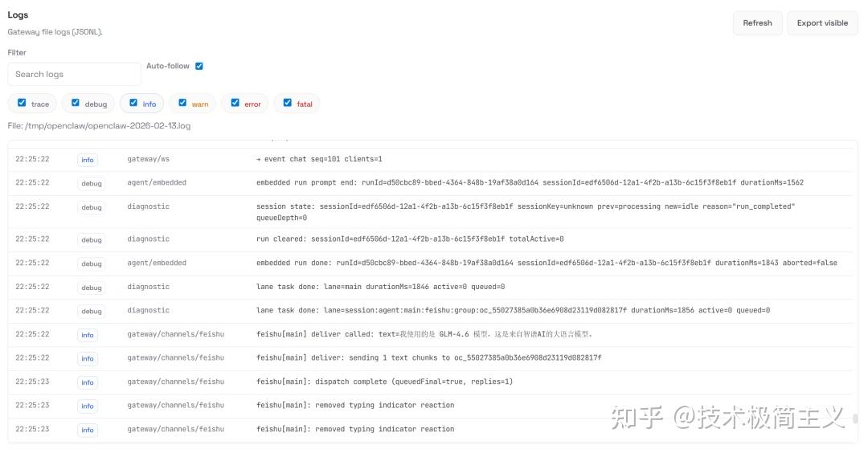Uncheck the trace level filter
The image size is (868, 453).
[x=22, y=103]
